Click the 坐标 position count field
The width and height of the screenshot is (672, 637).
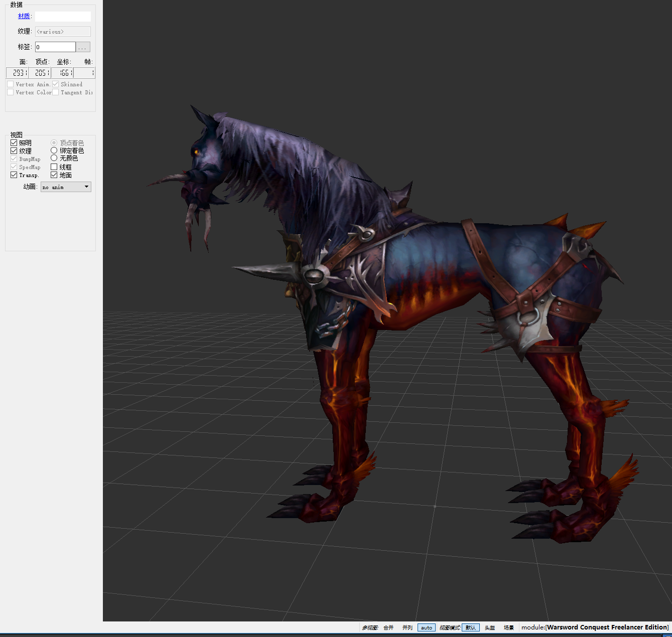(62, 73)
